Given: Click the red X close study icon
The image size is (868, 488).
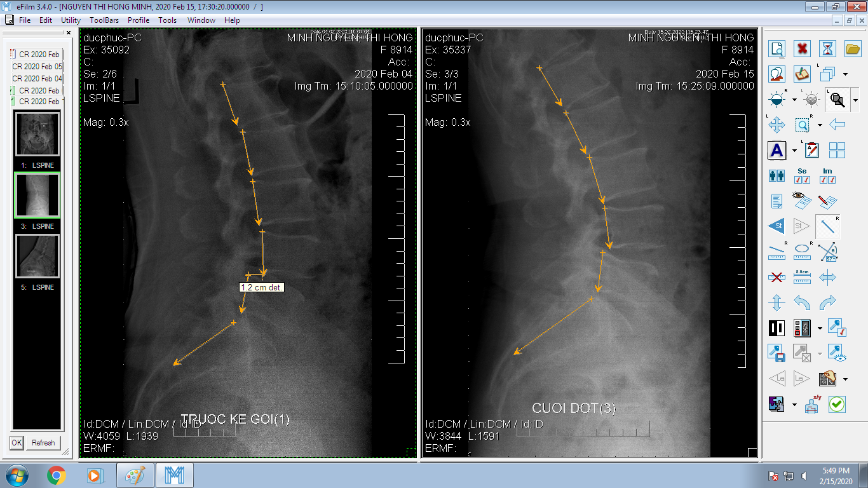Looking at the screenshot, I should (802, 49).
